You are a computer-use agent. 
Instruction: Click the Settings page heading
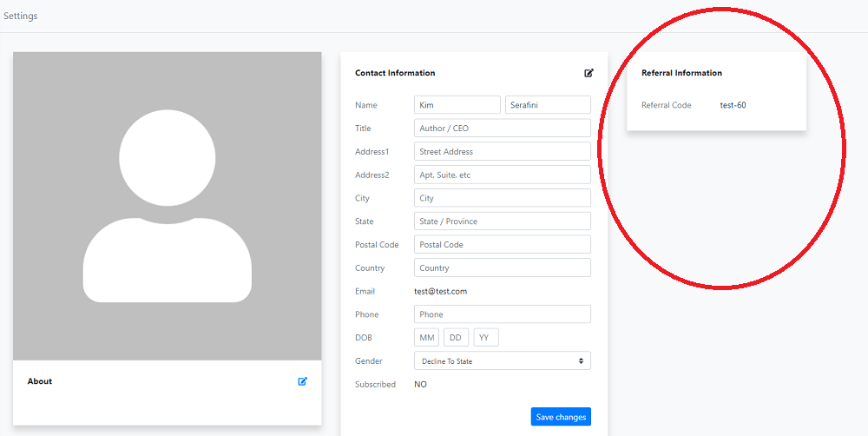[x=21, y=16]
